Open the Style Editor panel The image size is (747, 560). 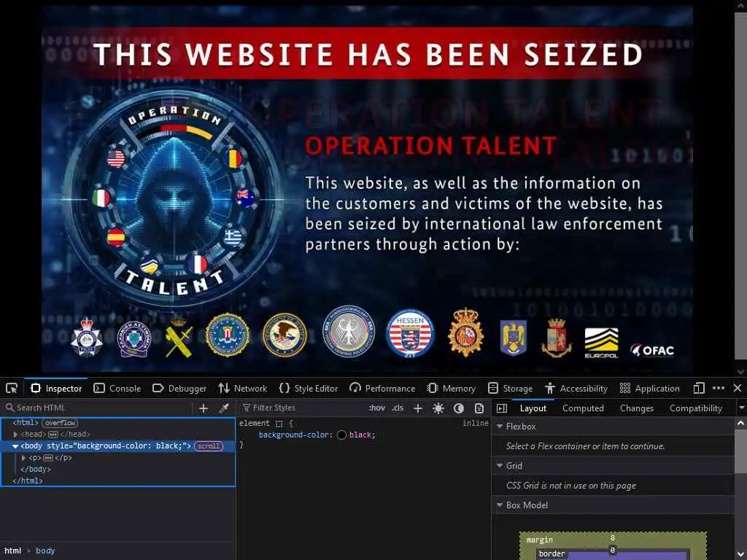tap(309, 388)
